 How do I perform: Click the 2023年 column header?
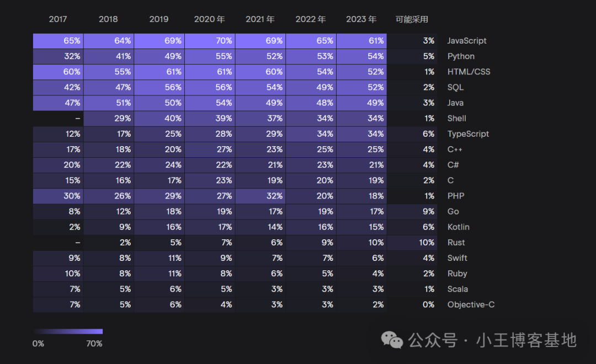[361, 19]
